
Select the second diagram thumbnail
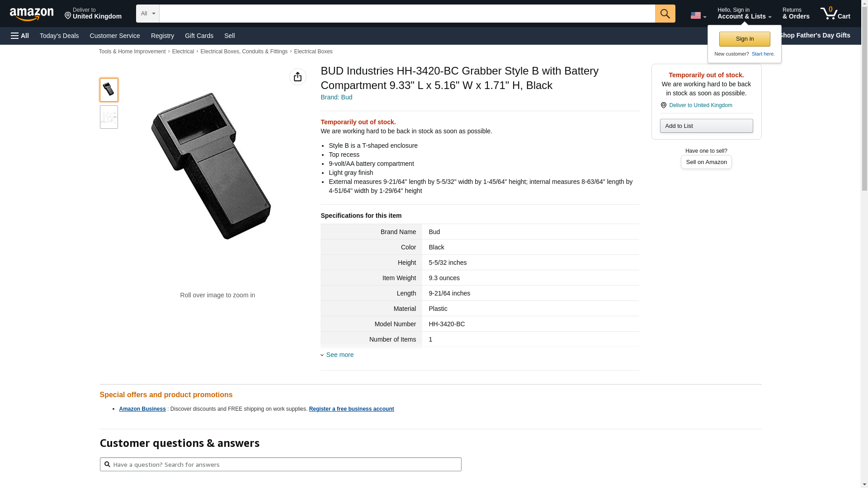[x=108, y=117]
